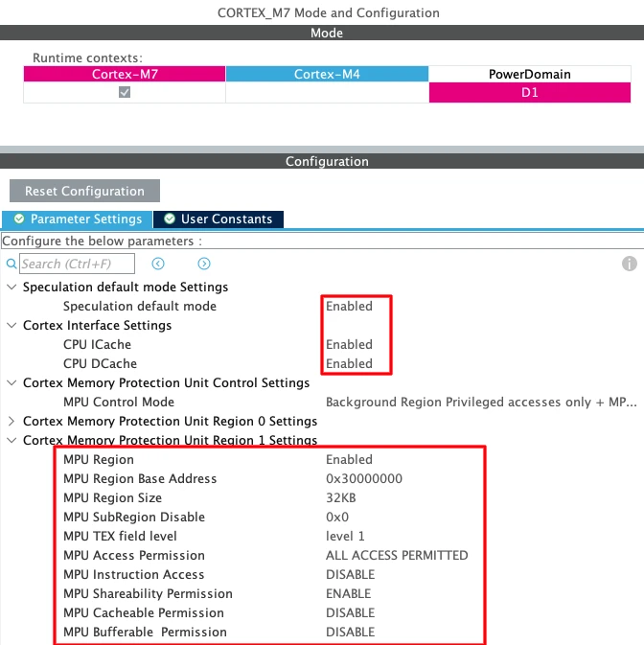Click the D1 power domain cell

530,93
